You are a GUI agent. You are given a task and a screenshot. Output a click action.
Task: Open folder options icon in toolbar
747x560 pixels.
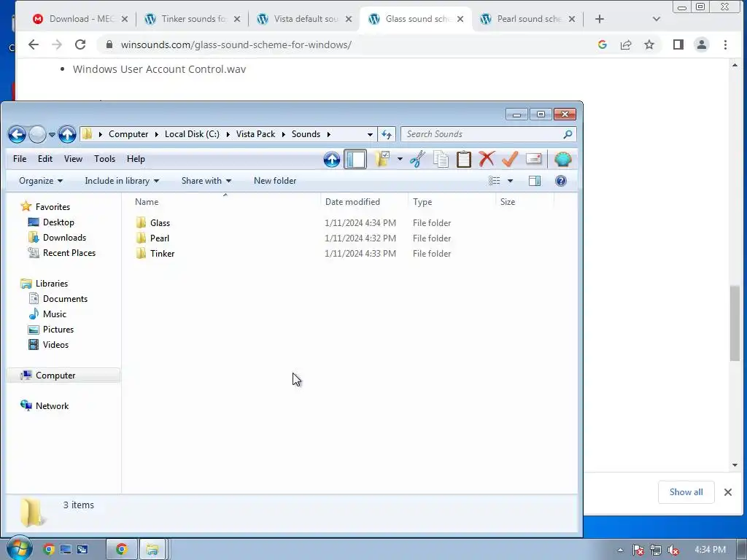[382, 159]
